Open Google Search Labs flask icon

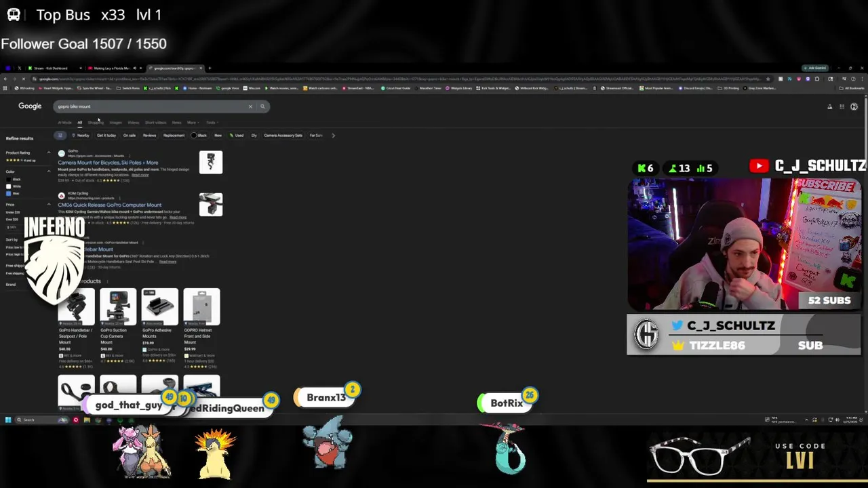[x=829, y=106]
